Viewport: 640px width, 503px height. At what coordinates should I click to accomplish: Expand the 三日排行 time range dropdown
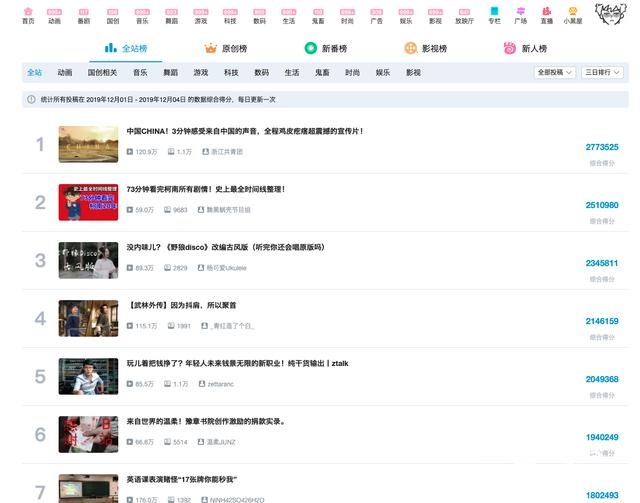[x=604, y=73]
